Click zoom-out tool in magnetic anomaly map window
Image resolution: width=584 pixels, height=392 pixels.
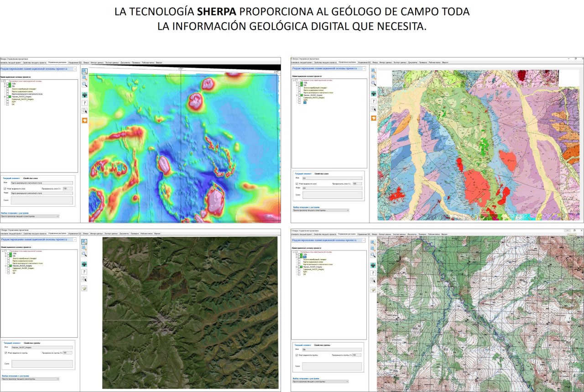coord(84,78)
